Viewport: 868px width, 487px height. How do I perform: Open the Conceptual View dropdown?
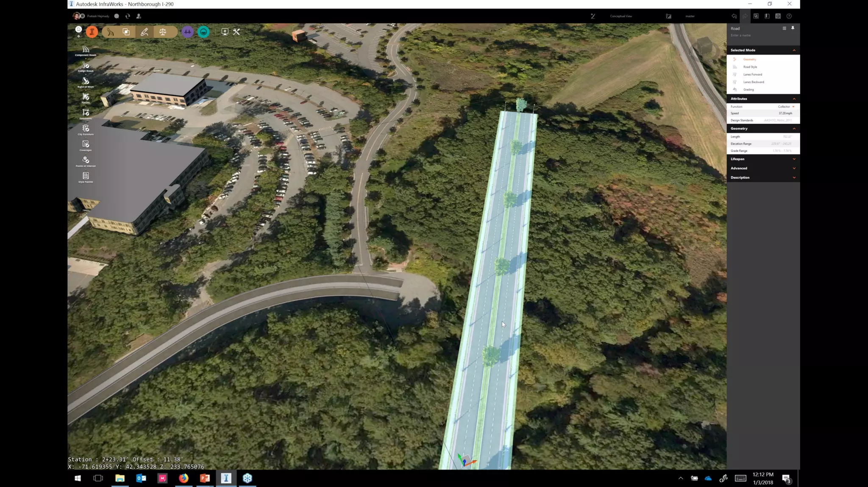pyautogui.click(x=621, y=16)
